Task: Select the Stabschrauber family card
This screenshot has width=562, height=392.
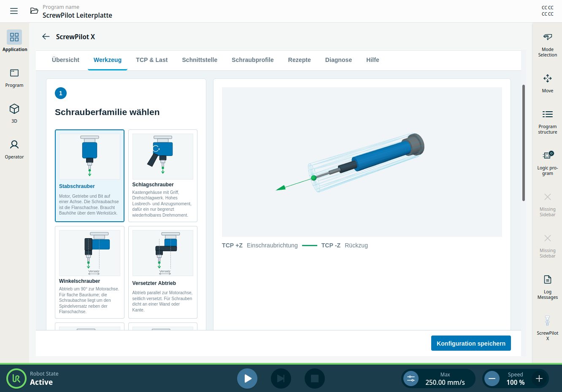Action: [x=89, y=176]
